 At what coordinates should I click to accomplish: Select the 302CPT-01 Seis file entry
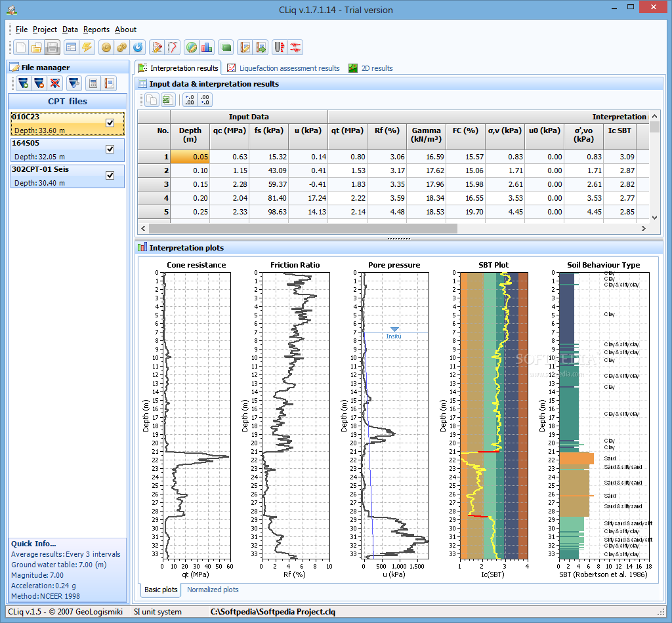coord(68,176)
